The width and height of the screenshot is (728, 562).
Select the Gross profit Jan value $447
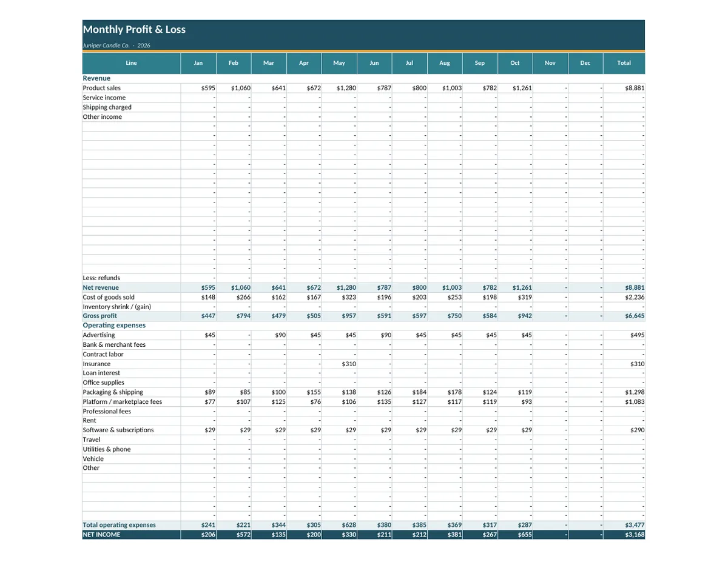click(x=208, y=316)
